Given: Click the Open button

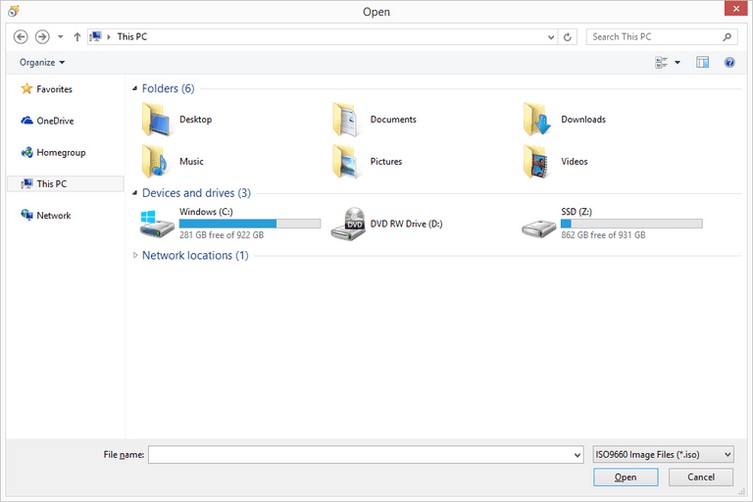Looking at the screenshot, I should [626, 477].
